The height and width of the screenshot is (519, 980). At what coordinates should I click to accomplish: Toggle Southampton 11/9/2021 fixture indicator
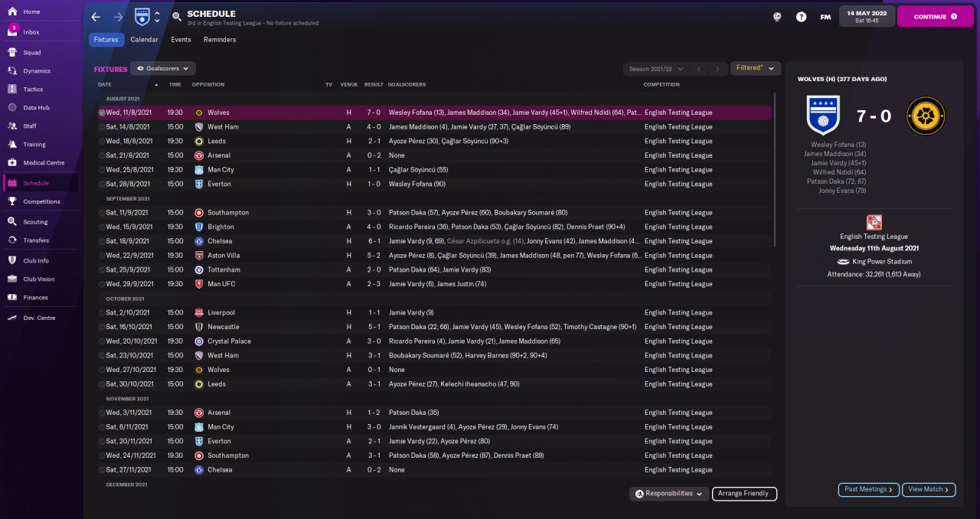pos(102,213)
